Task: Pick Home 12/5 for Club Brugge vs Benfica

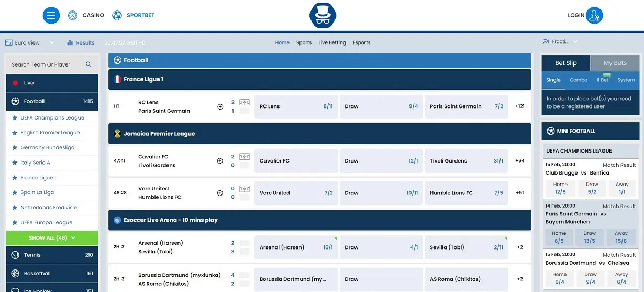Action: (x=560, y=188)
